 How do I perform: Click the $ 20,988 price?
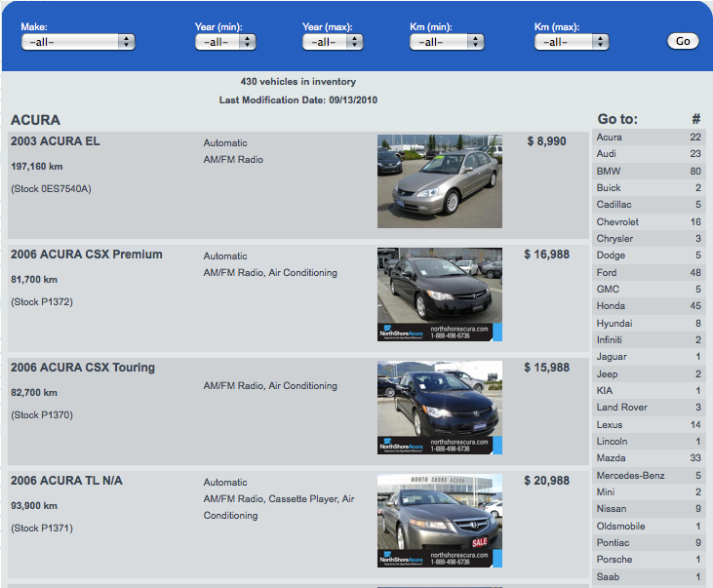click(x=546, y=481)
